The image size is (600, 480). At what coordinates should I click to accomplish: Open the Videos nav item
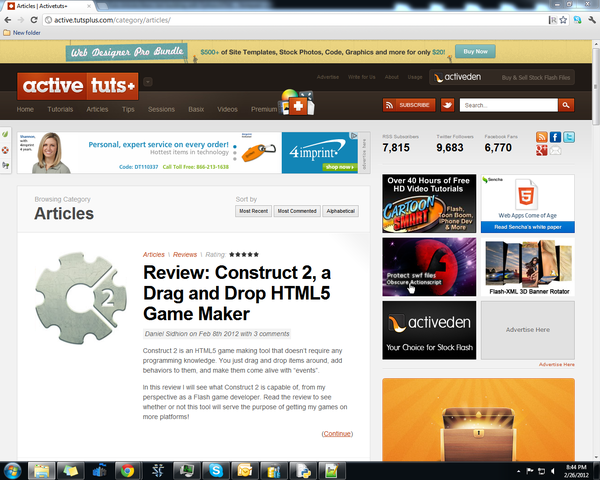pos(227,109)
